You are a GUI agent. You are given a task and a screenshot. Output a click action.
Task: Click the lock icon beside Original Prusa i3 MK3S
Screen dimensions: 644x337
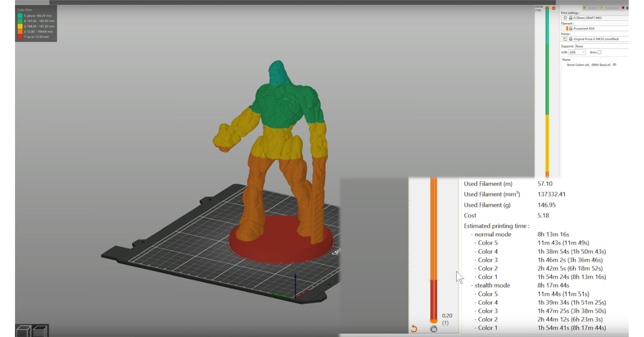[x=571, y=39]
